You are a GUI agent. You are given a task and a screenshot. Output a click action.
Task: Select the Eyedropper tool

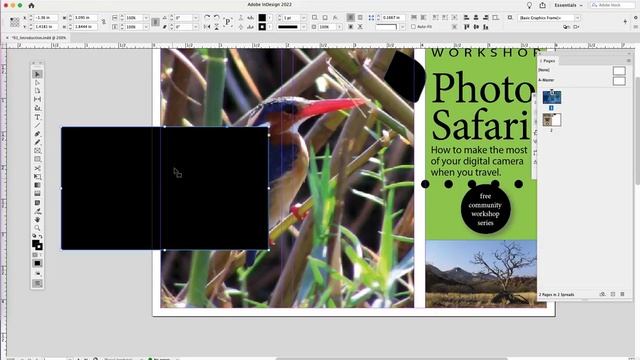click(x=37, y=211)
